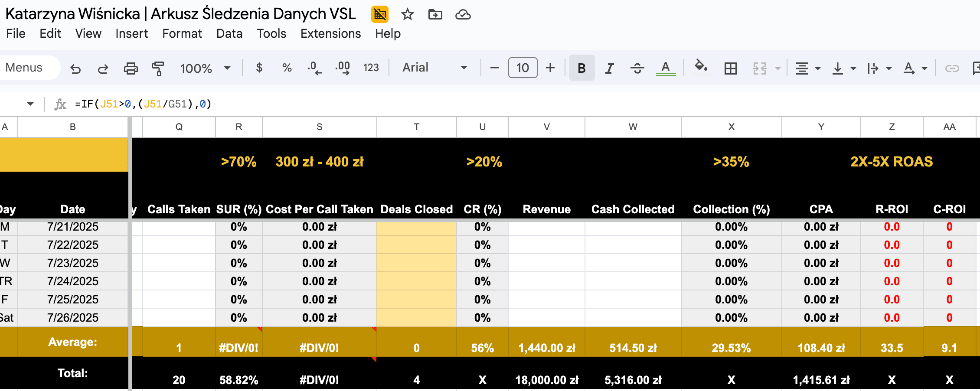Image resolution: width=980 pixels, height=391 pixels.
Task: Click the 2X-5X ROAS heading cell
Action: tap(892, 162)
